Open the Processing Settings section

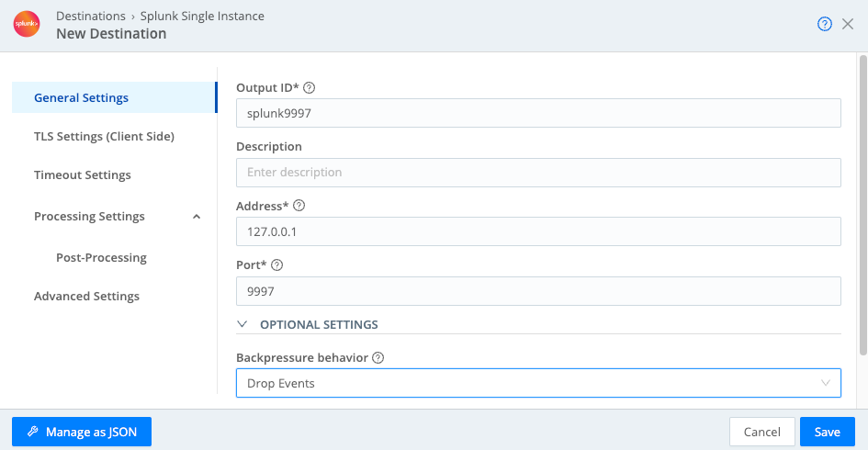click(89, 217)
